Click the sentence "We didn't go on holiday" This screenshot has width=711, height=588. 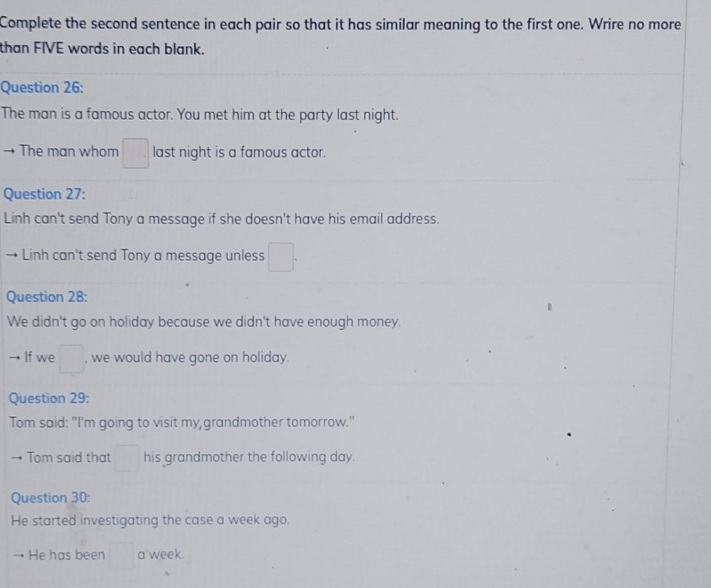pyautogui.click(x=204, y=322)
